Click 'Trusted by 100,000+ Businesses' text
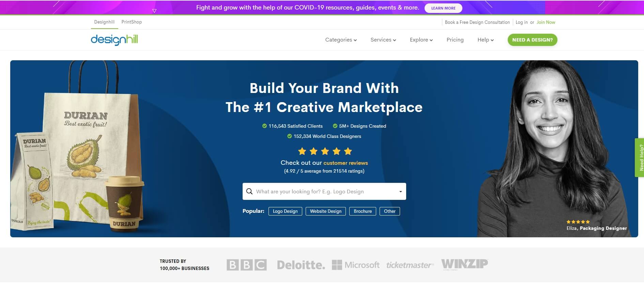The image size is (644, 286). (184, 265)
